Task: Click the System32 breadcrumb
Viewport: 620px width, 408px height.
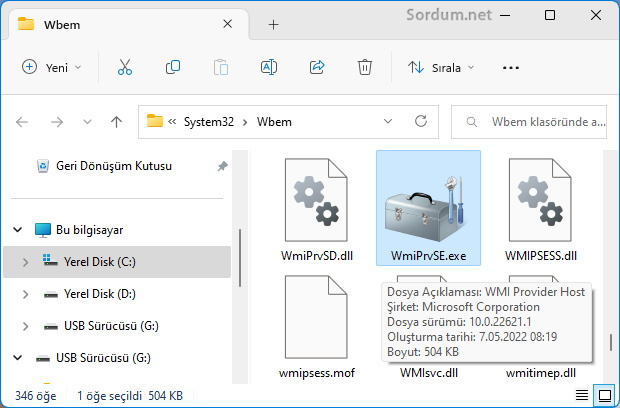Action: point(209,122)
